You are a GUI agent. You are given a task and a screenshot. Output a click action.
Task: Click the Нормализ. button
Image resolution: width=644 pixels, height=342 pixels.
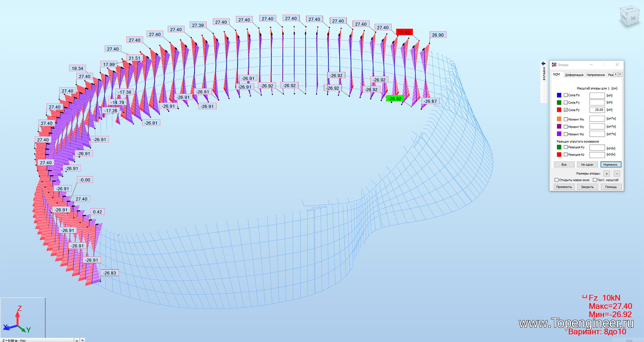pos(611,164)
